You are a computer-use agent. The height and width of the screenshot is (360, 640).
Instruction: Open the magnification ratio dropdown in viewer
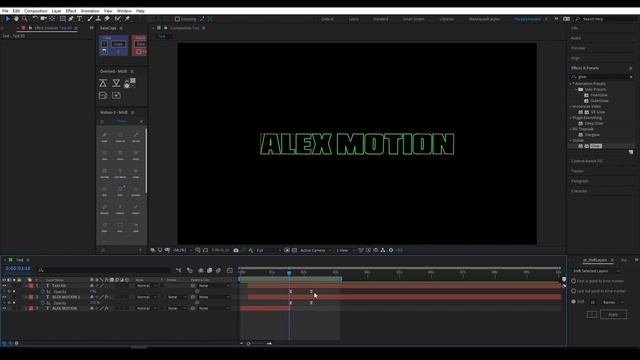pos(182,250)
